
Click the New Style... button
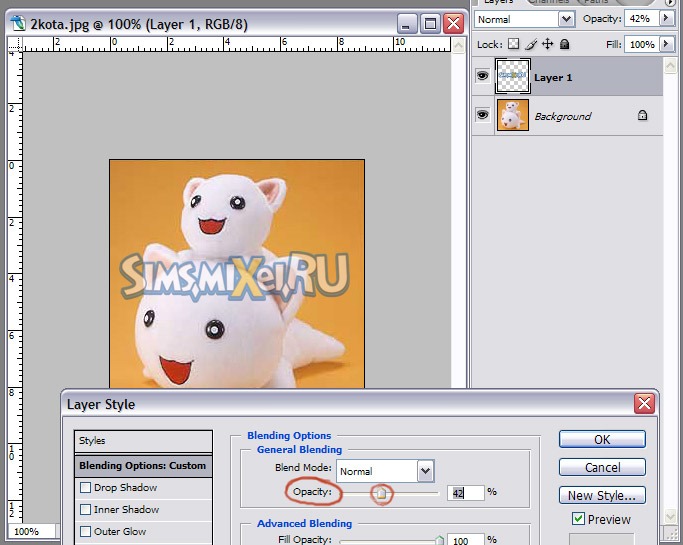coord(601,495)
